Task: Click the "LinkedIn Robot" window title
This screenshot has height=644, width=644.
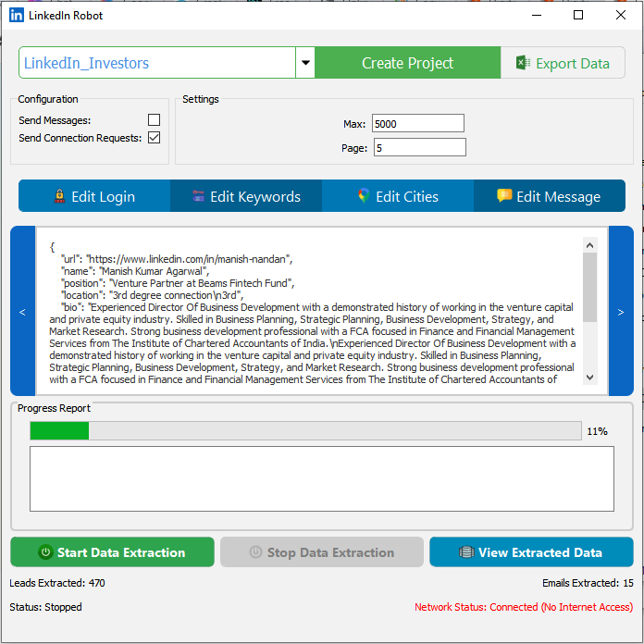Action: pyautogui.click(x=66, y=16)
